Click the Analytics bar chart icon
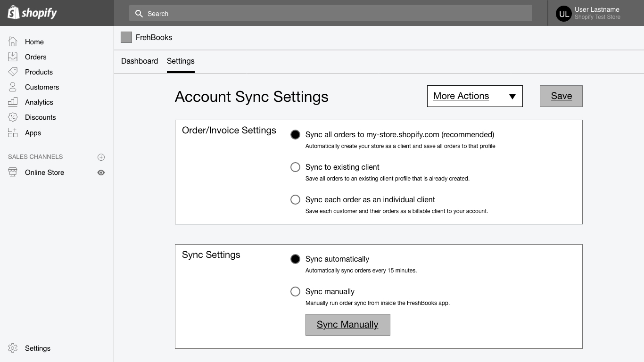This screenshot has height=362, width=644. coord(13,102)
